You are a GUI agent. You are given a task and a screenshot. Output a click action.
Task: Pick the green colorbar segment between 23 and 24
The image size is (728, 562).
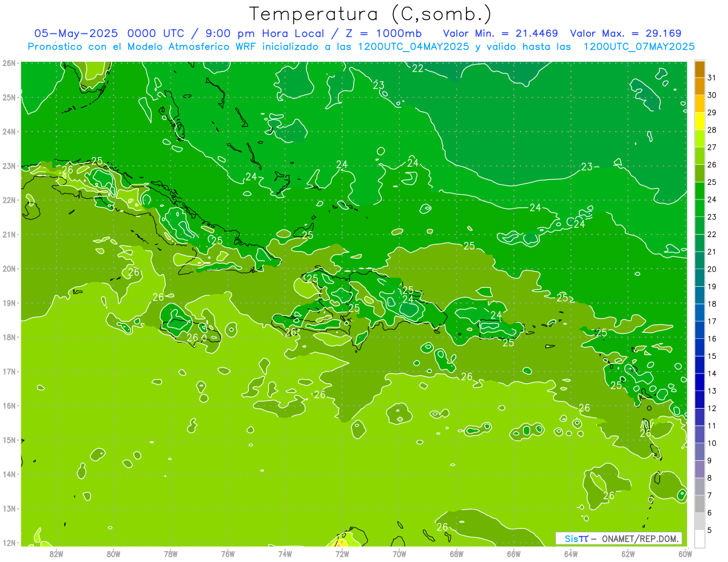699,208
